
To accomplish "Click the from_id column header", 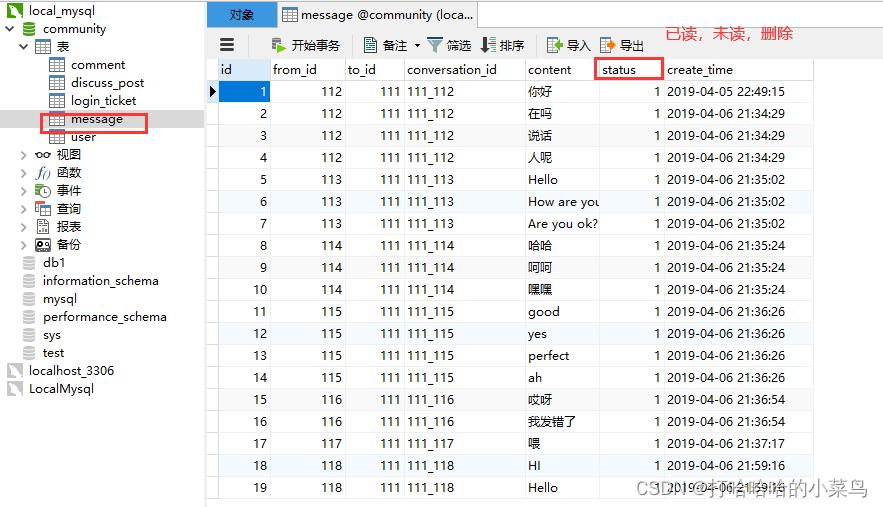I will 307,69.
